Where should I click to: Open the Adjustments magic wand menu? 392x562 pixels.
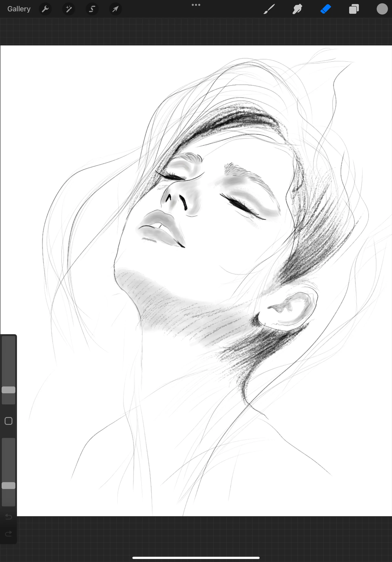click(69, 9)
